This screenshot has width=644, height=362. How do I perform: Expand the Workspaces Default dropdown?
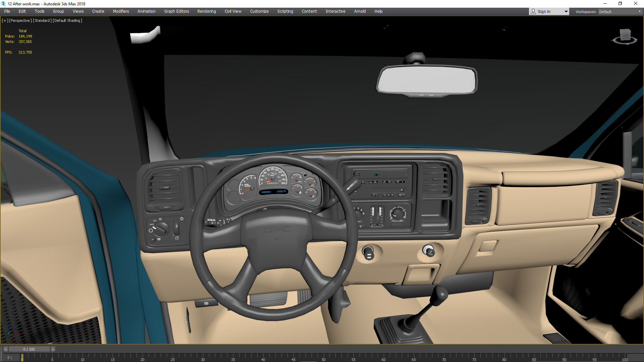click(639, 11)
